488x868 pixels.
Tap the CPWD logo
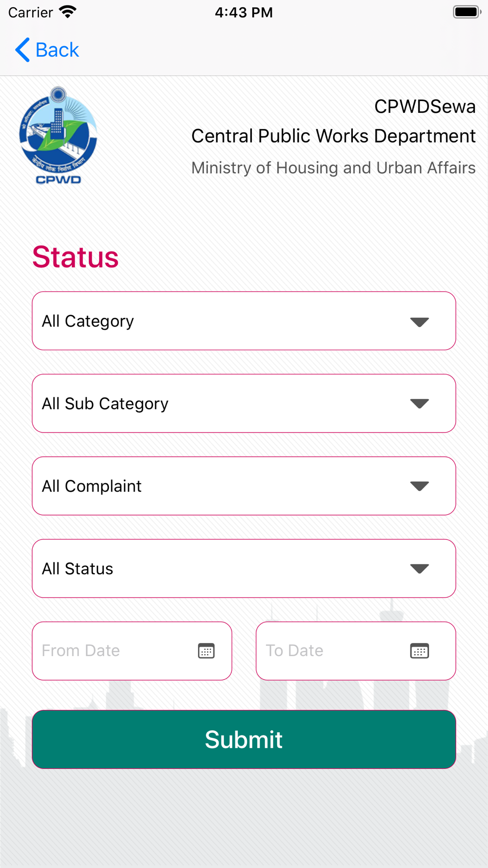pos(58,136)
